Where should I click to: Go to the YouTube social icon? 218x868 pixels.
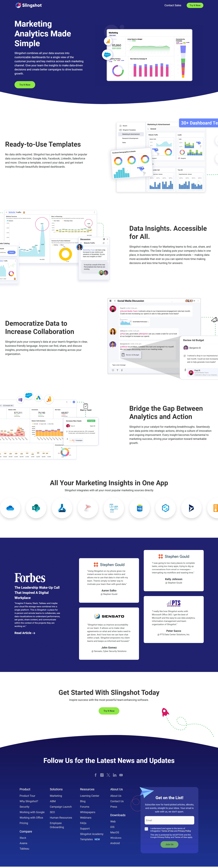[x=121, y=775]
